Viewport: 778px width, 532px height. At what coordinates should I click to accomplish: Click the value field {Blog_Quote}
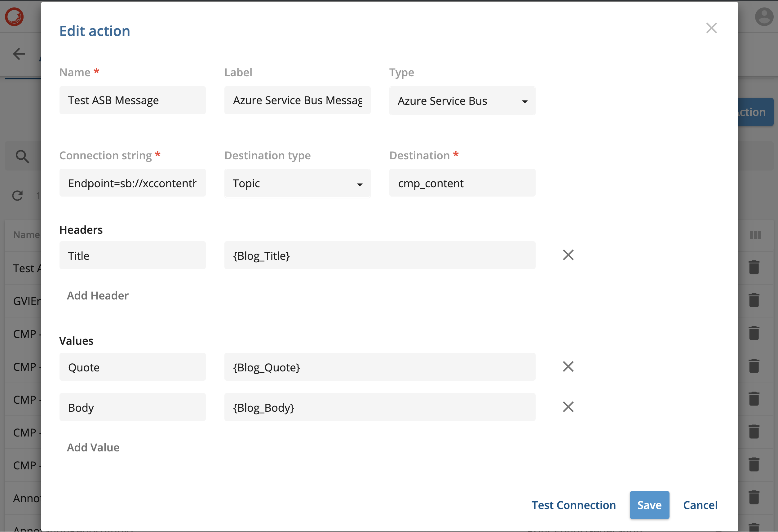click(380, 367)
